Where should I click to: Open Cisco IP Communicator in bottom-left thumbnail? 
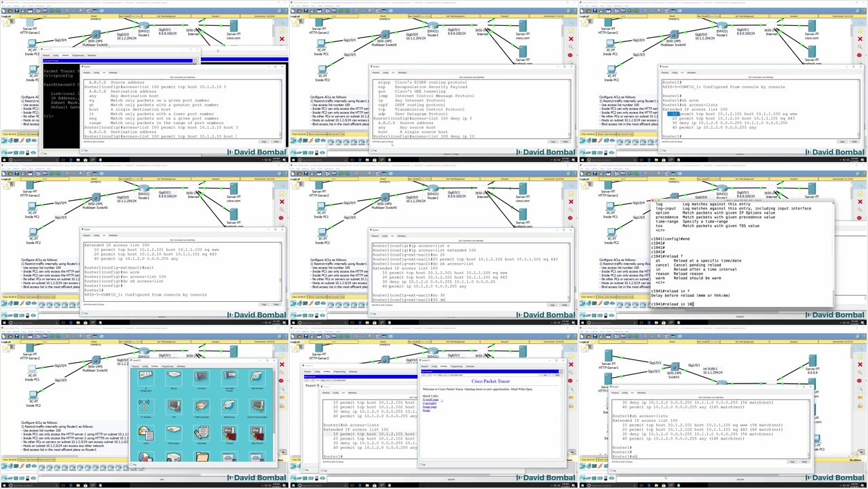click(x=257, y=407)
